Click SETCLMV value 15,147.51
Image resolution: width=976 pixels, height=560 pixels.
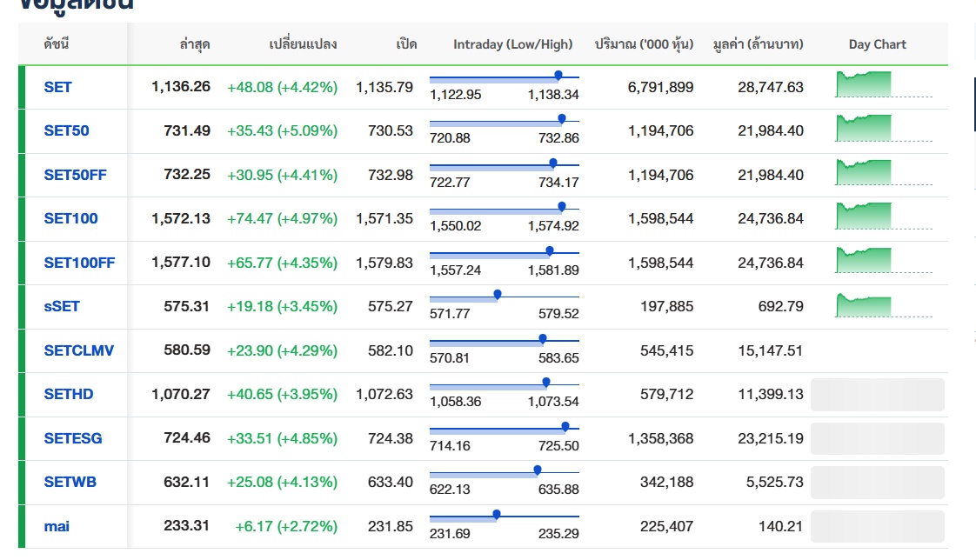pyautogui.click(x=771, y=350)
